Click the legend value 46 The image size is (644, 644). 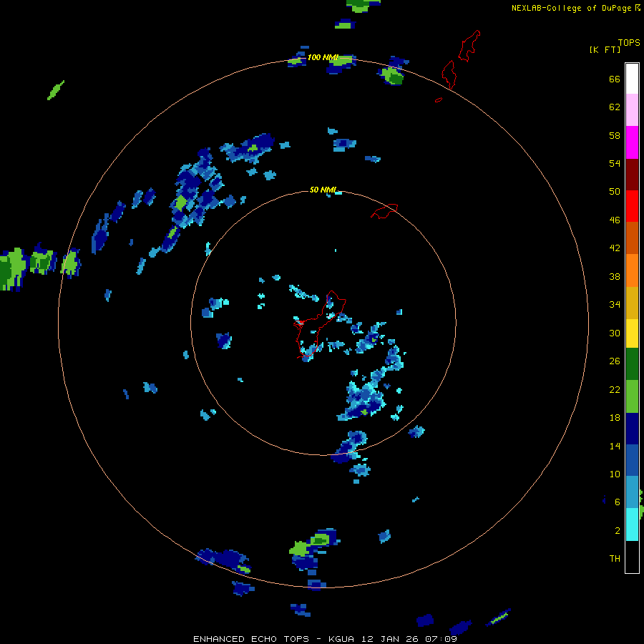(615, 220)
